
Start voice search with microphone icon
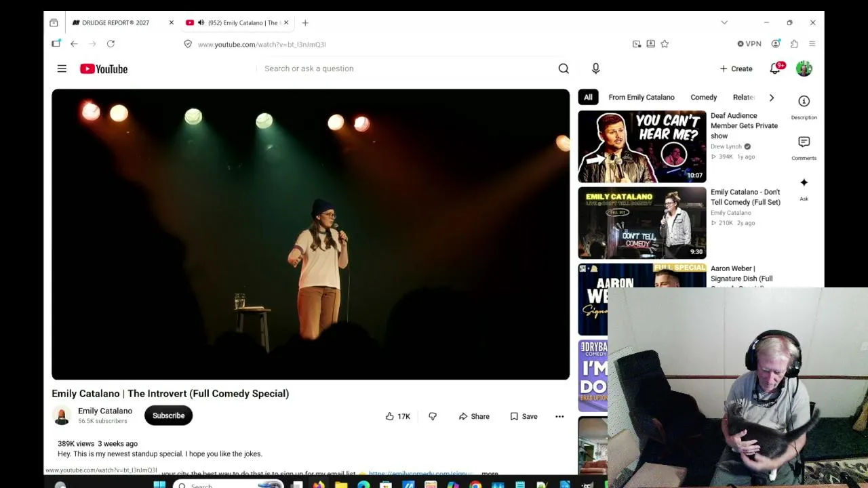(596, 68)
